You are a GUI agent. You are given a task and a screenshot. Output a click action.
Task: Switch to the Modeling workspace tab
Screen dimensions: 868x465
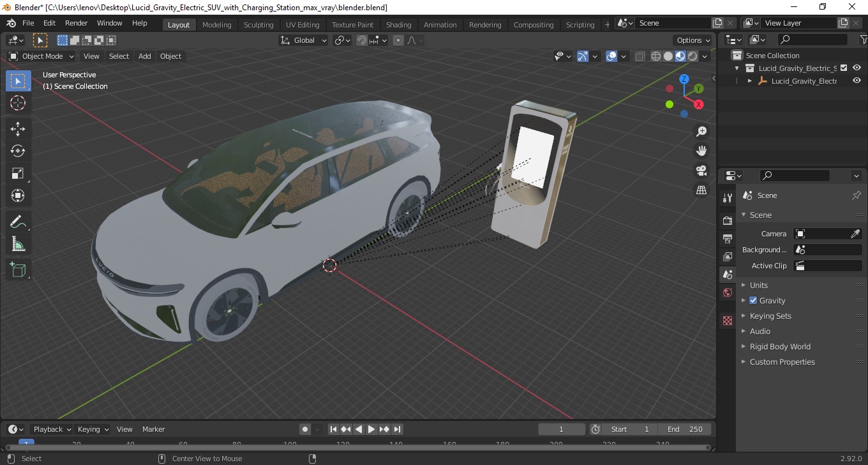216,25
